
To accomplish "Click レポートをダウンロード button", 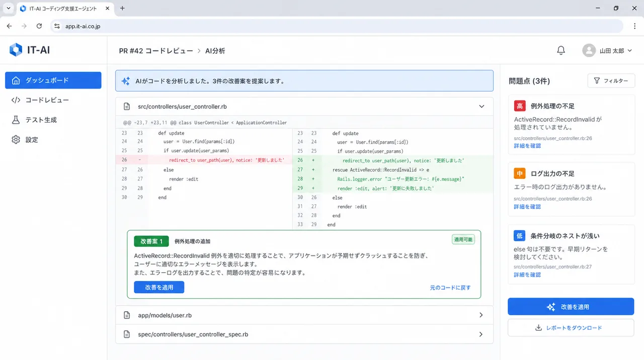I will point(571,328).
